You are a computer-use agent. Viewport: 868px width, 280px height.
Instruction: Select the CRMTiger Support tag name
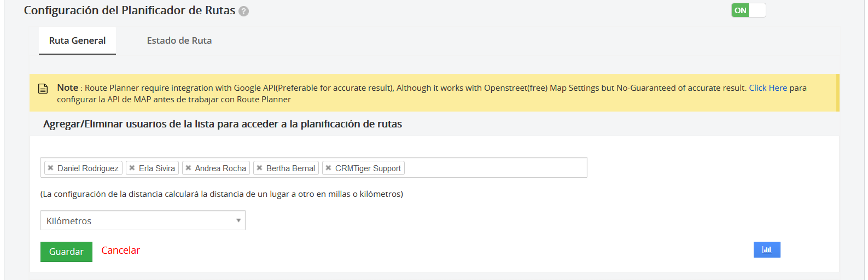pyautogui.click(x=368, y=168)
